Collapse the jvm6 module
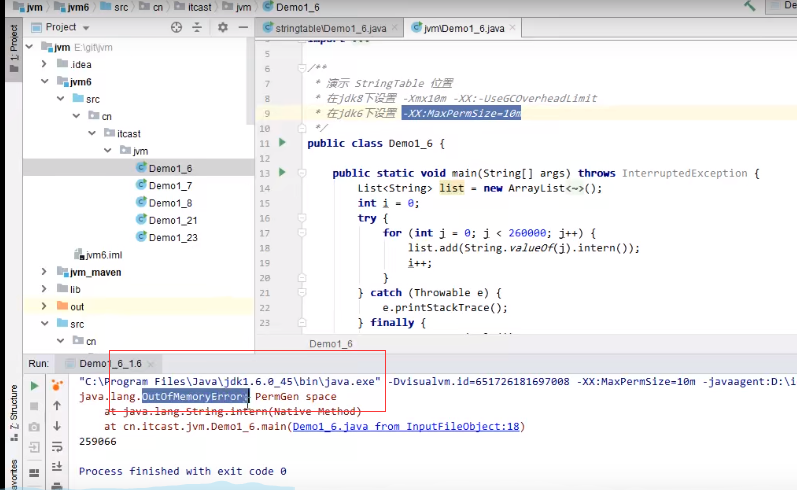 45,81
